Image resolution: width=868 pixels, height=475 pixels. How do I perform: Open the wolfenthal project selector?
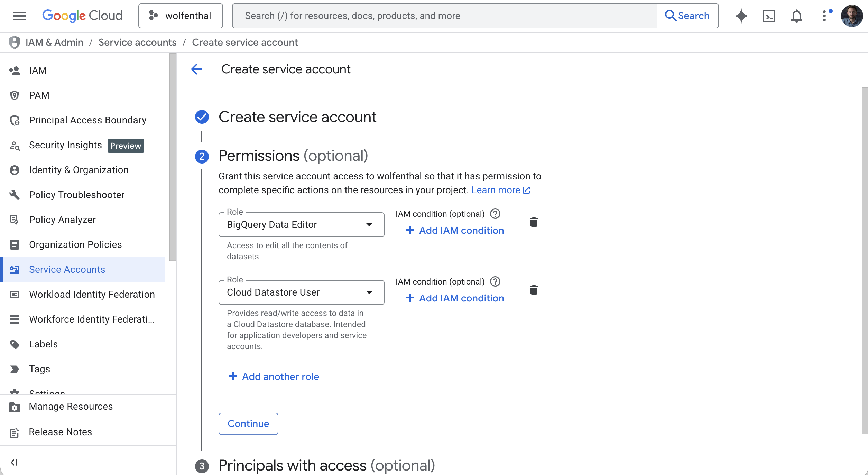(x=181, y=16)
